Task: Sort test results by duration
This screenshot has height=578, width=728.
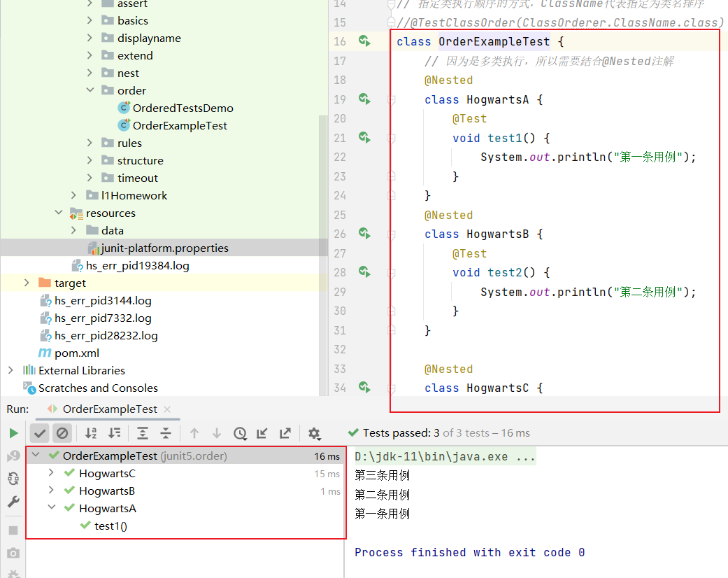Action: [x=115, y=433]
